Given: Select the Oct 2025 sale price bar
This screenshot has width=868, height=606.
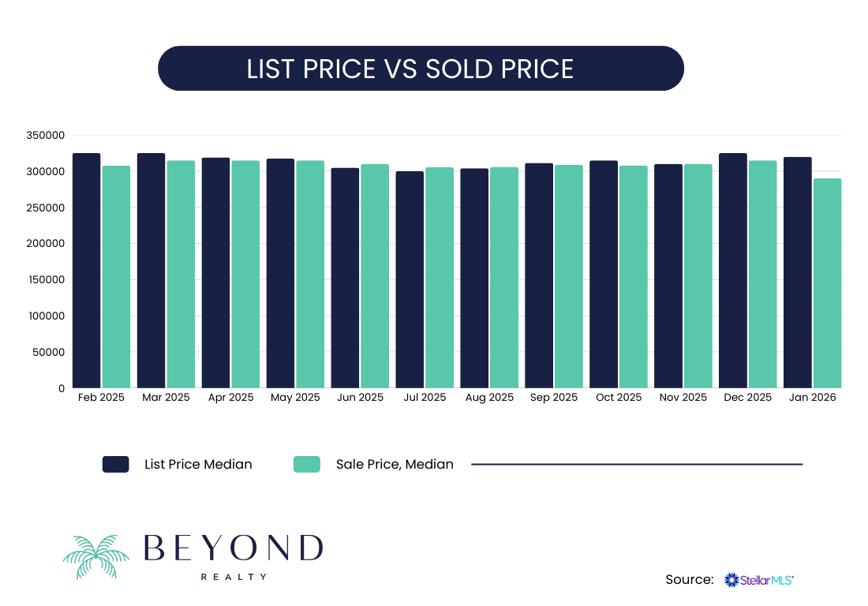Looking at the screenshot, I should click(x=633, y=277).
